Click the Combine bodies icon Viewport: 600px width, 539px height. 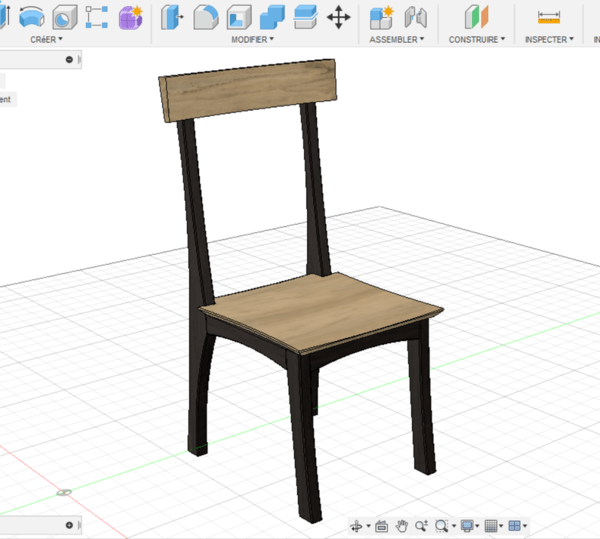[x=272, y=17]
